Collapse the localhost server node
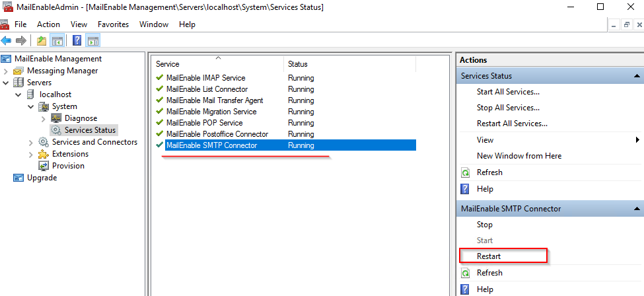Viewport: 644px width, 296px height. coord(18,94)
